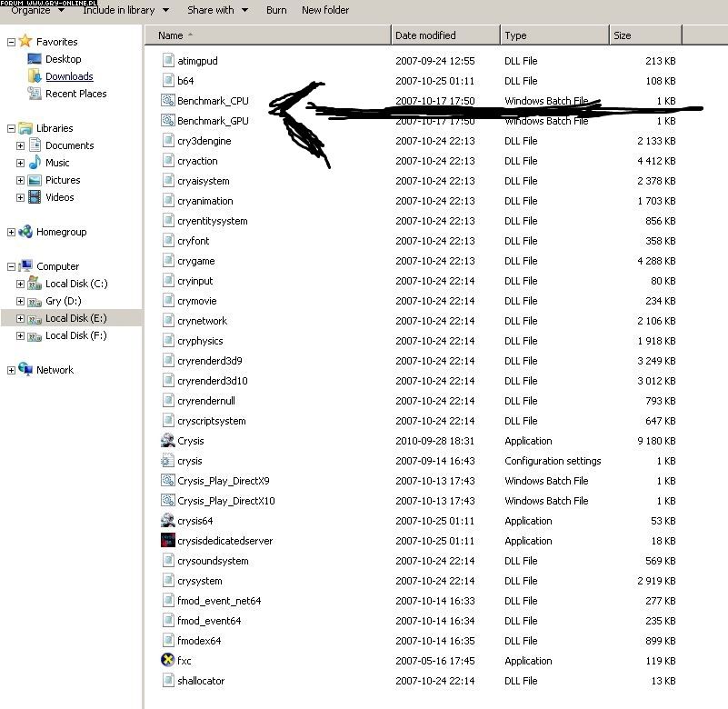The height and width of the screenshot is (709, 728).
Task: Open the Include in library menu
Action: click(125, 10)
